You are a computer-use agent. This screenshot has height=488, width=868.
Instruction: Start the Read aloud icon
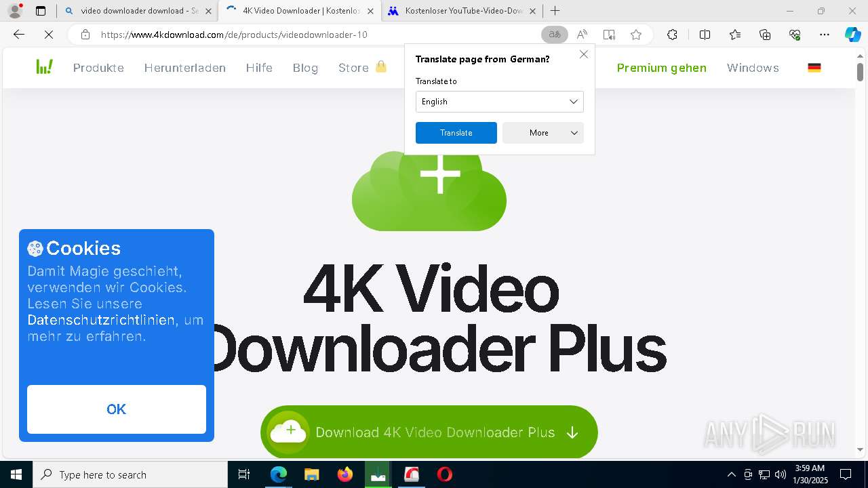point(582,35)
